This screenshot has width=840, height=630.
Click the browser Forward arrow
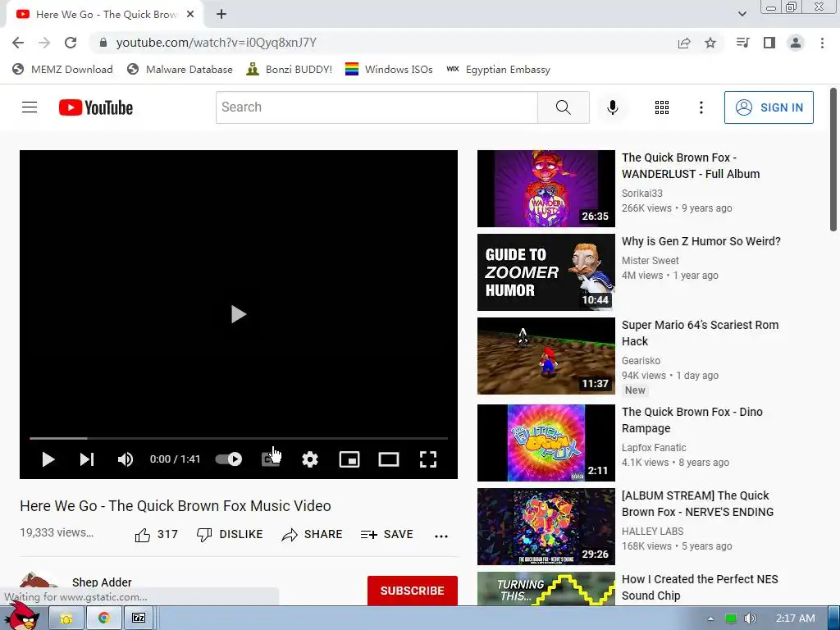44,43
